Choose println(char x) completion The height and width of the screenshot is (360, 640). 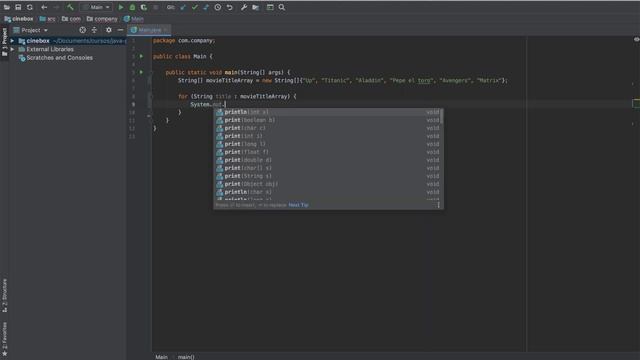tap(328, 192)
